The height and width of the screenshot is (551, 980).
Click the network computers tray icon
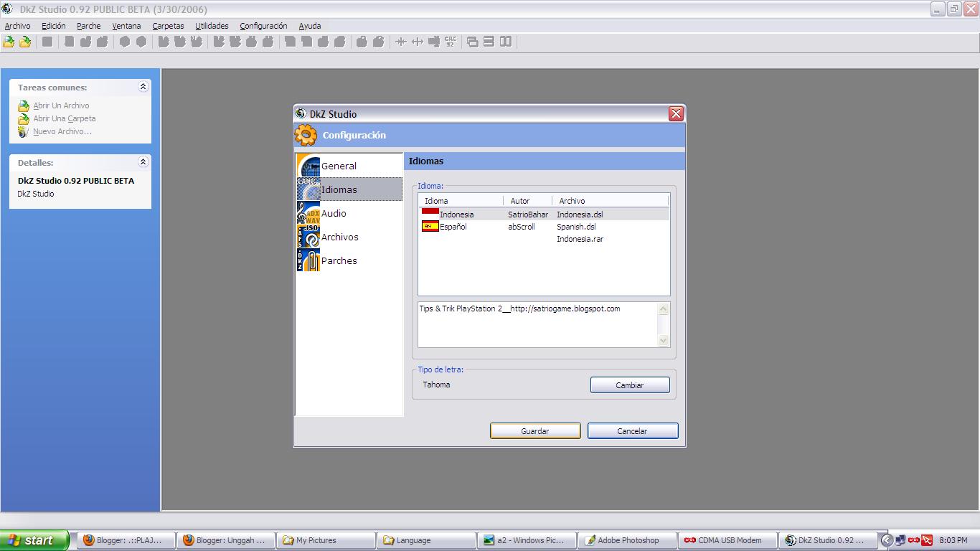click(901, 540)
